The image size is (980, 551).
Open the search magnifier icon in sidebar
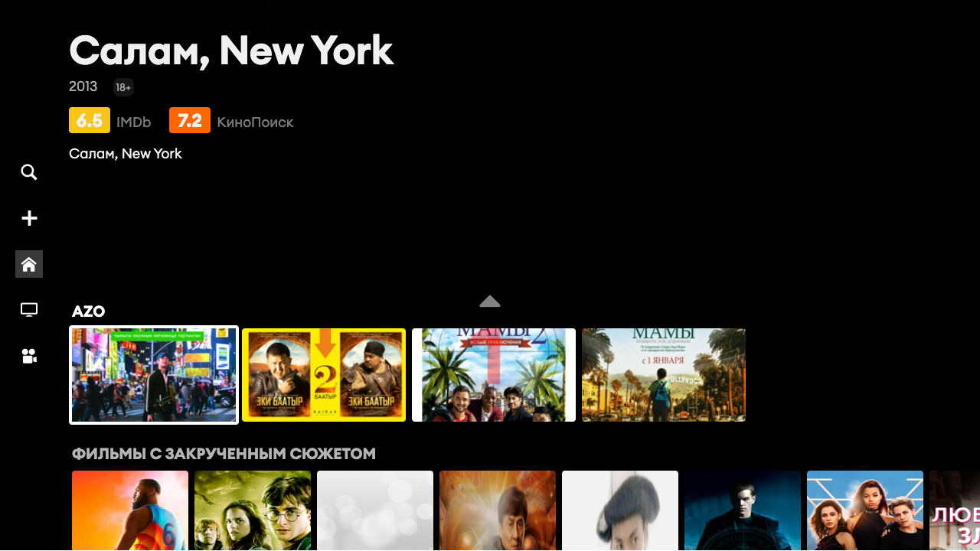pos(29,172)
